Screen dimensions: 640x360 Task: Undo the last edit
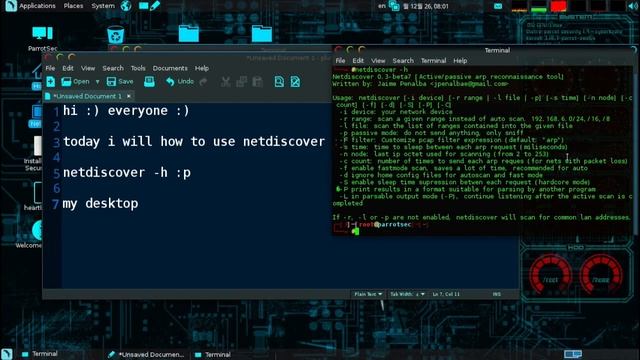[x=180, y=82]
